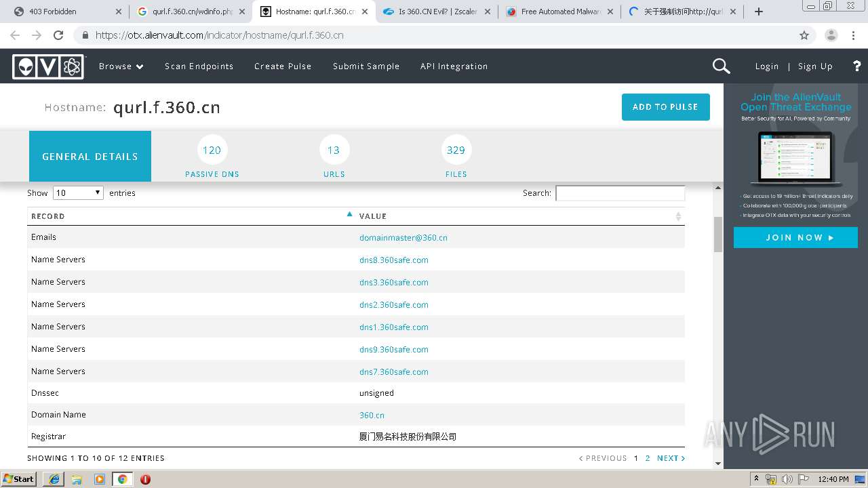Image resolution: width=868 pixels, height=488 pixels.
Task: Click the scrollbar down arrow
Action: click(x=718, y=464)
